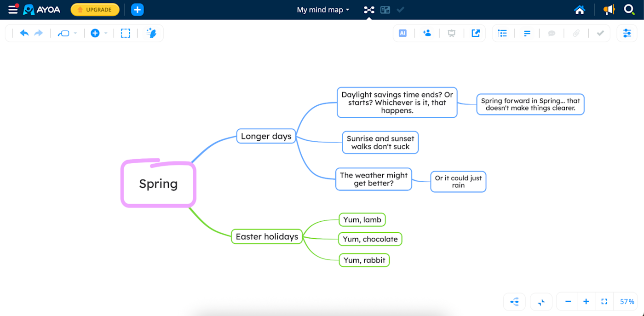Select The weather might get better node
This screenshot has width=644, height=316.
374,179
